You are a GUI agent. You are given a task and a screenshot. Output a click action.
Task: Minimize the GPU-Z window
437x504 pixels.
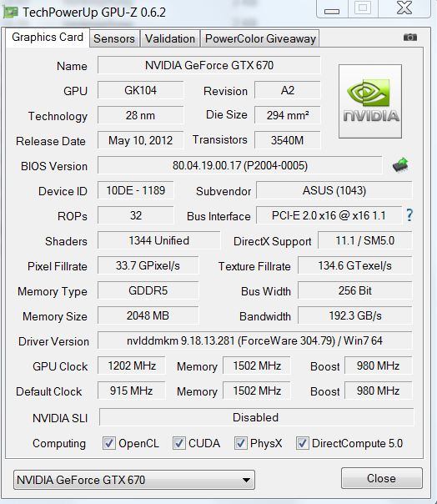click(x=332, y=9)
